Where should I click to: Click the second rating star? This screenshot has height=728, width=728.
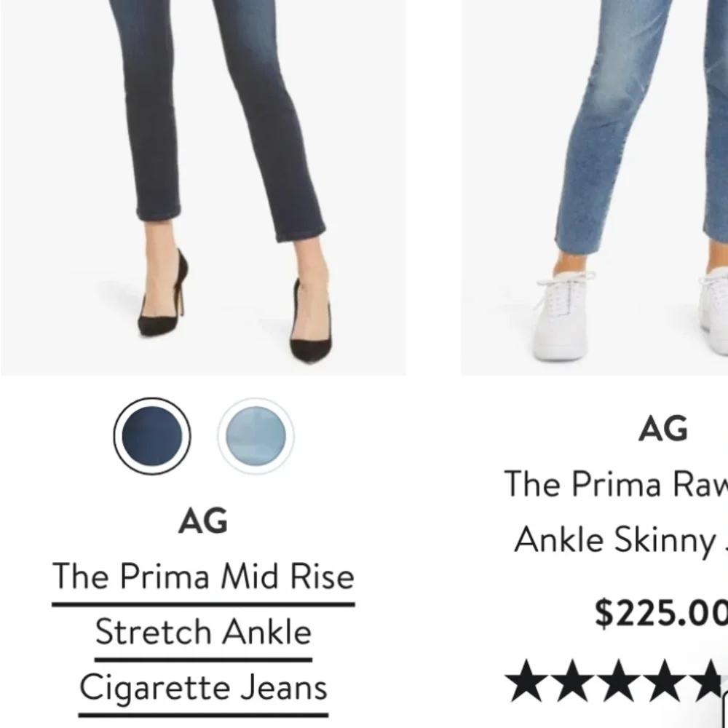point(572,681)
